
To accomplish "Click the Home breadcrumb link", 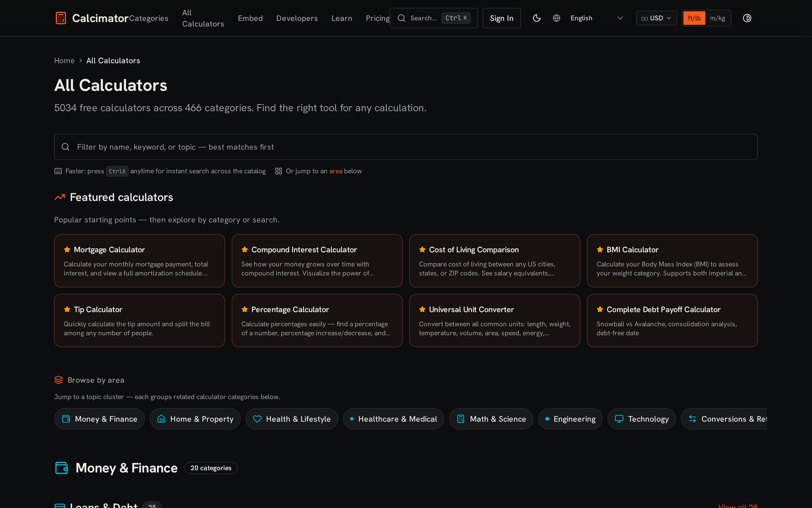I will 64,60.
